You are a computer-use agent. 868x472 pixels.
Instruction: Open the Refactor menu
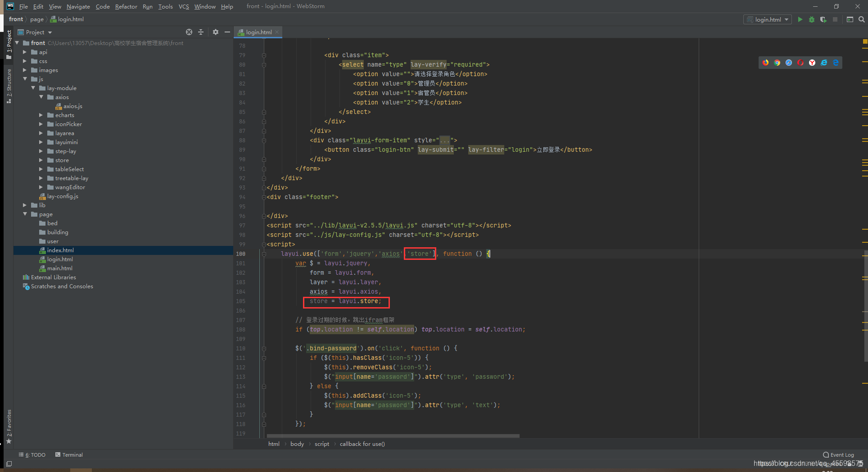click(x=126, y=6)
